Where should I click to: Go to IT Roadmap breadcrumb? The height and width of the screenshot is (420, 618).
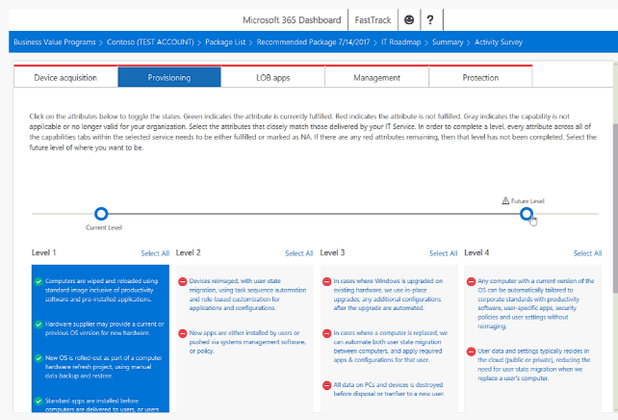pos(401,42)
